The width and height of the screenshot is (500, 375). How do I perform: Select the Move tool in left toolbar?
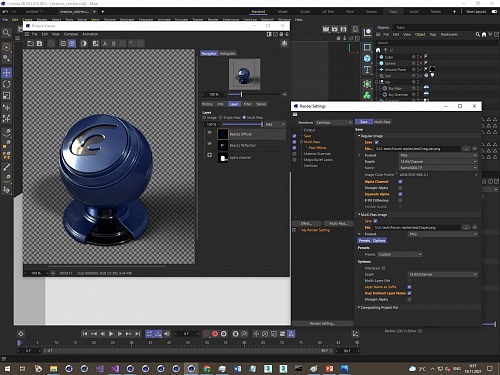pyautogui.click(x=6, y=72)
